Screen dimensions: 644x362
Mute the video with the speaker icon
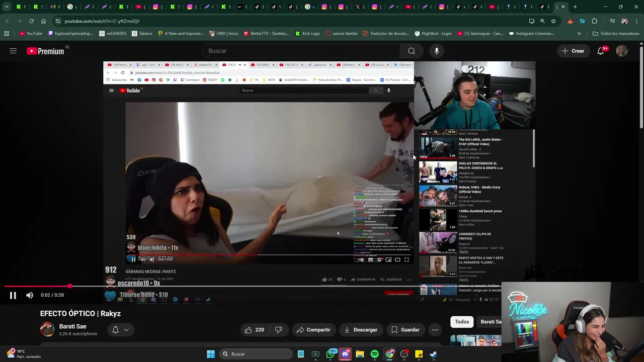click(x=30, y=295)
